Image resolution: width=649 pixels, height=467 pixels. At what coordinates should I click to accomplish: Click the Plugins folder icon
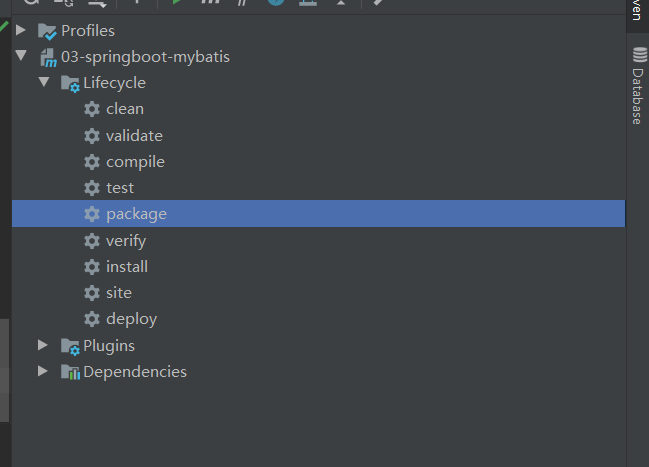click(70, 346)
